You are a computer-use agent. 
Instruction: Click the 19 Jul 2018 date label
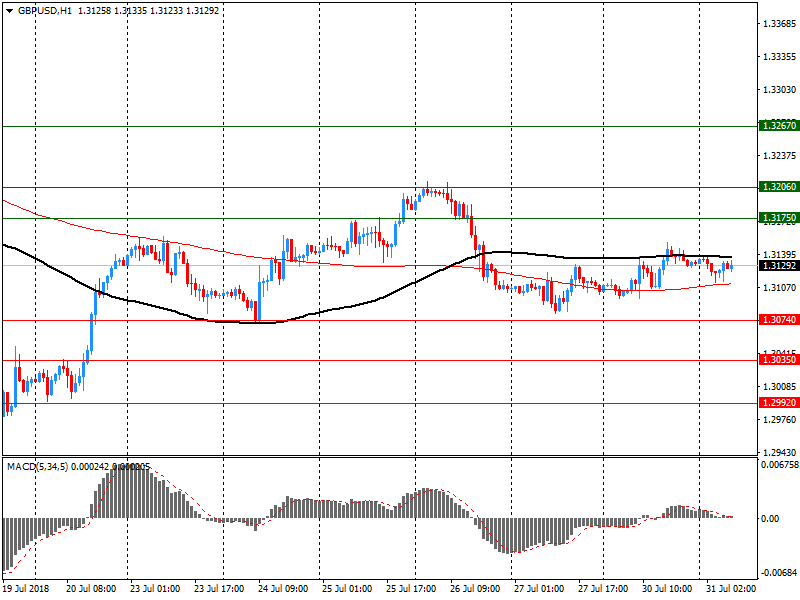tap(30, 590)
